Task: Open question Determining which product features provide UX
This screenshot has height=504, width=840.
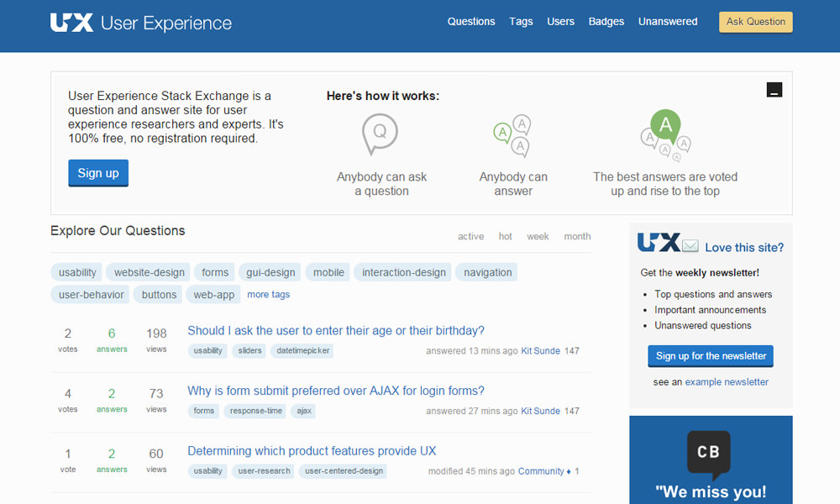Action: coord(312,450)
